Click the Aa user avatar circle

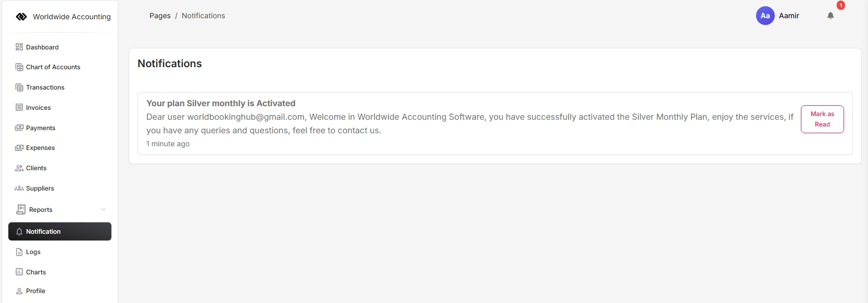[765, 16]
